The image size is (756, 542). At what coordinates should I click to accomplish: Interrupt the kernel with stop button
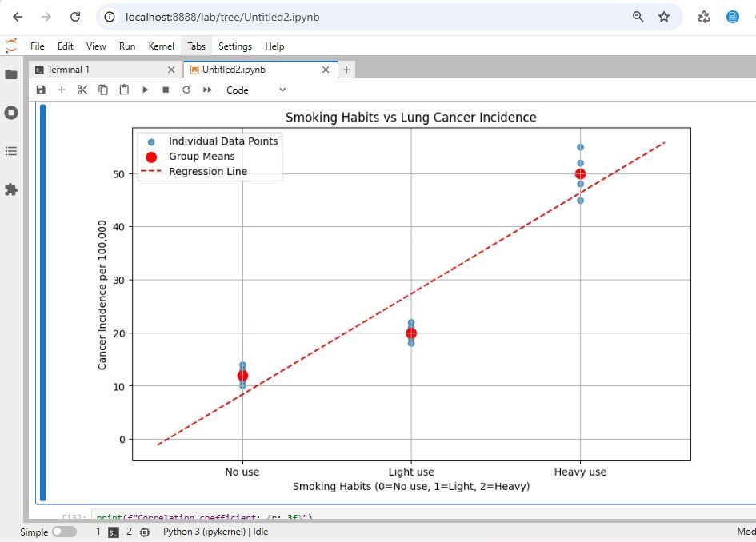pyautogui.click(x=166, y=90)
